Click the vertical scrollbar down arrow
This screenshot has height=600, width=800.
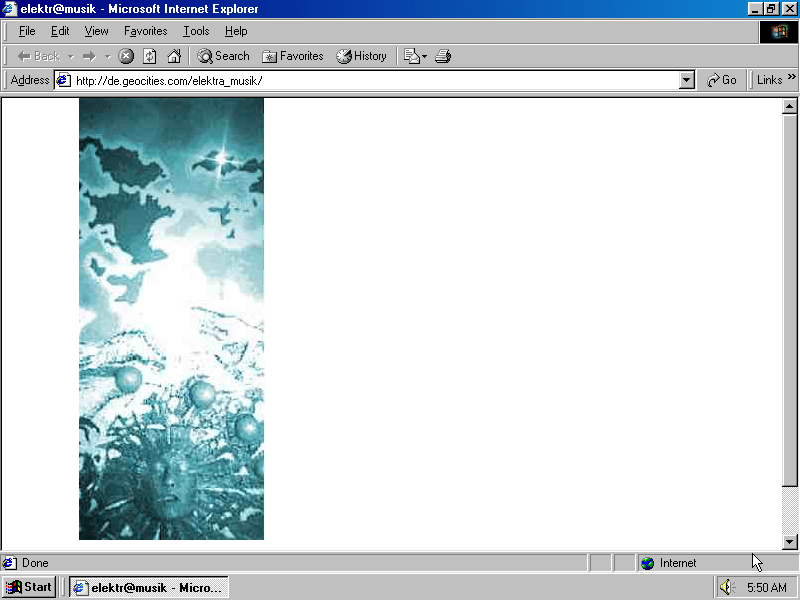coord(789,541)
